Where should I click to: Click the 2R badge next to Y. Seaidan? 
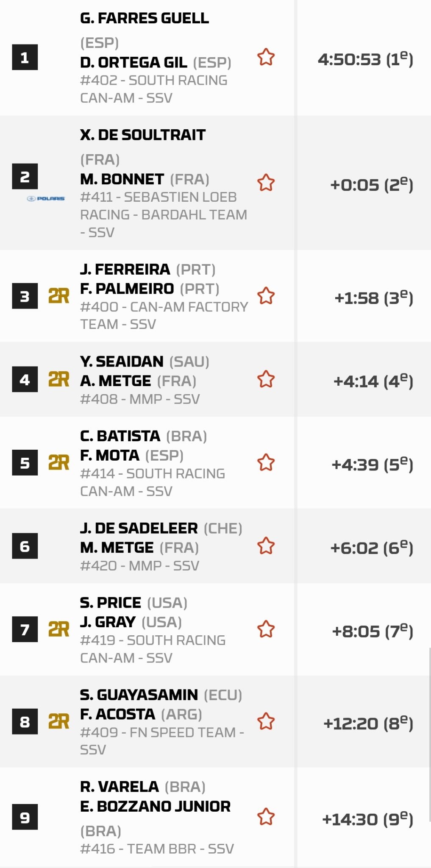[x=58, y=379]
